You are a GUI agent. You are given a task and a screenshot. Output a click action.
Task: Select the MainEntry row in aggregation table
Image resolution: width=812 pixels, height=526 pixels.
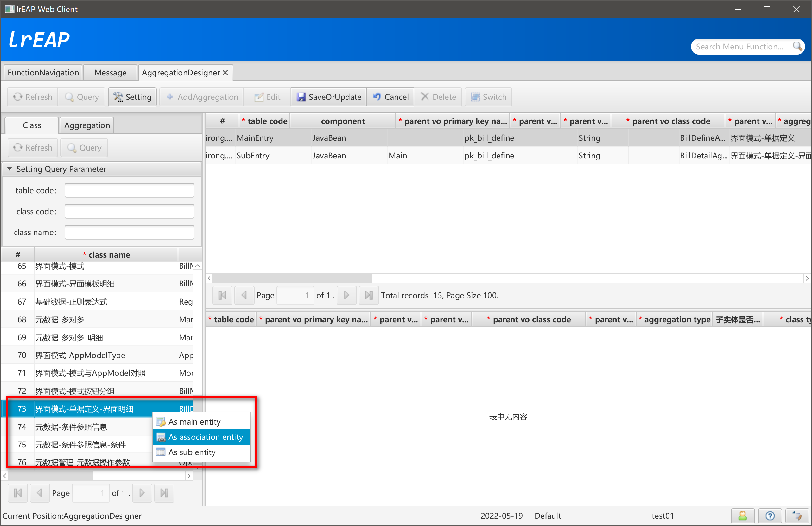(508, 138)
